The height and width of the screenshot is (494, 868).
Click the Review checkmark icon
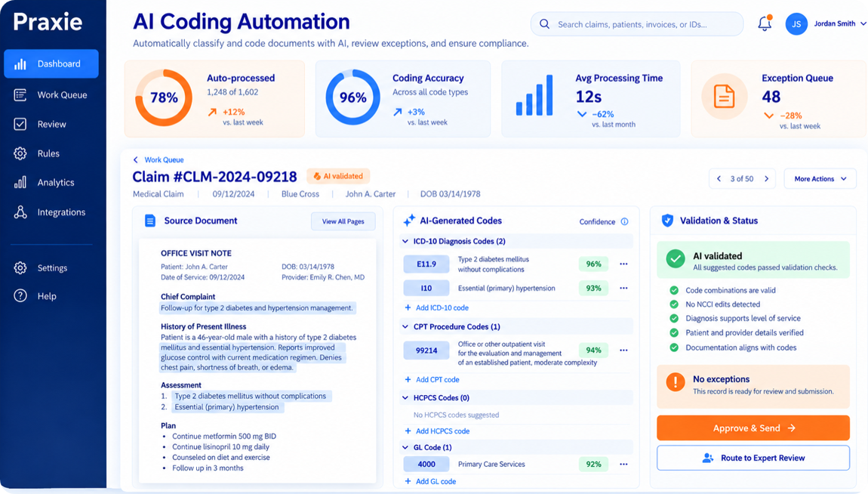[x=20, y=124]
